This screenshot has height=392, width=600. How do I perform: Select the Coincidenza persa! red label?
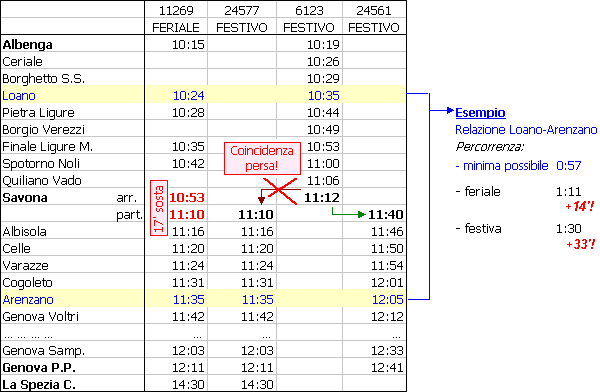(262, 158)
